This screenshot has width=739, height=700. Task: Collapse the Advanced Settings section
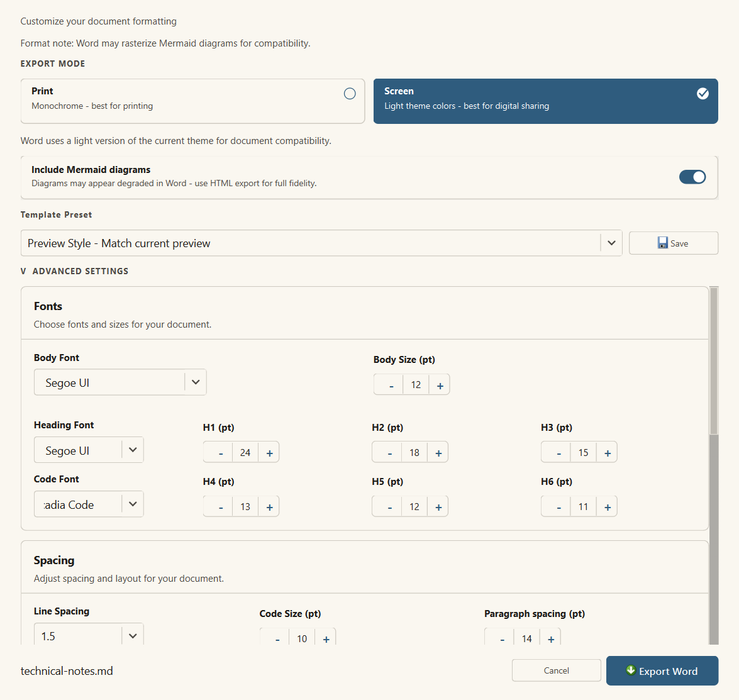(x=74, y=272)
